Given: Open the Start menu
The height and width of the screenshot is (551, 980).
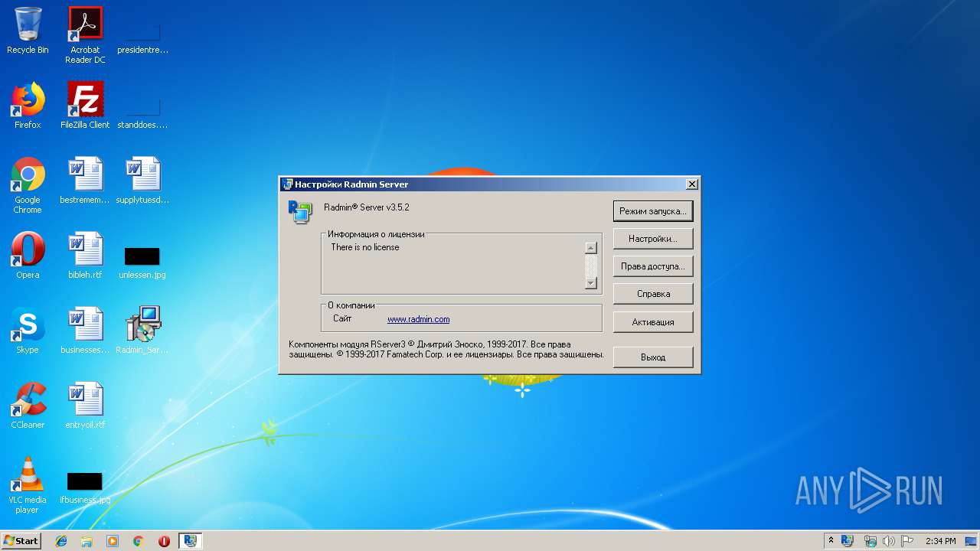Looking at the screenshot, I should (x=21, y=541).
